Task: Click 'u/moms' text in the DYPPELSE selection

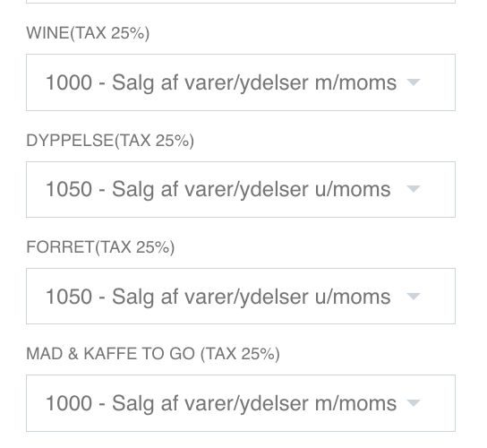Action: [353, 189]
